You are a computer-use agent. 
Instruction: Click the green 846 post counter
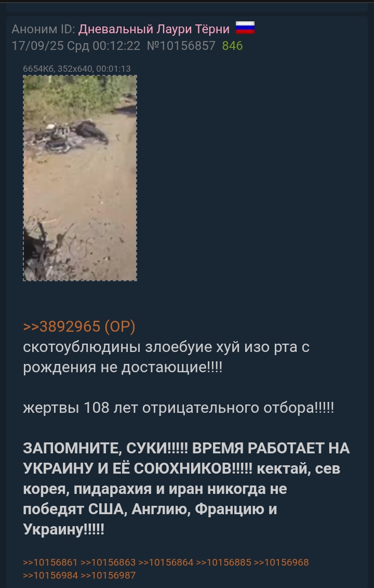232,46
